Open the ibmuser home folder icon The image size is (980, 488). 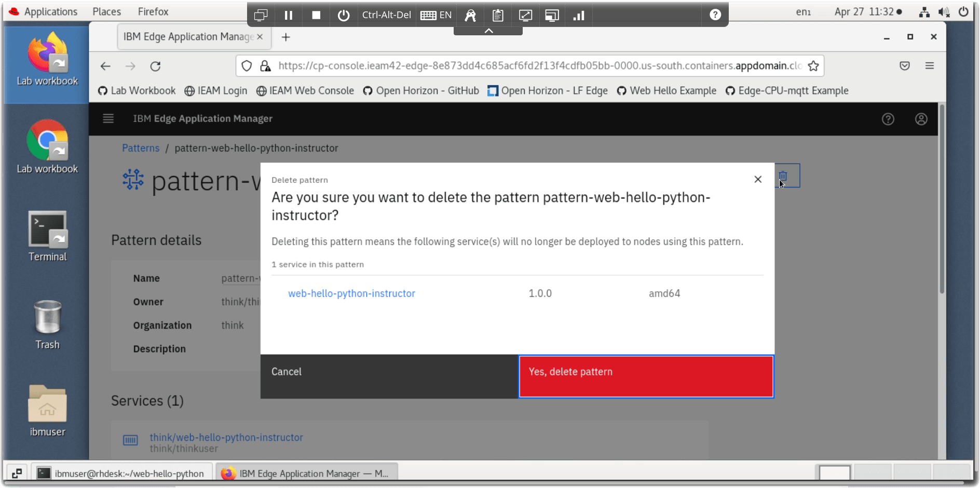click(x=47, y=411)
